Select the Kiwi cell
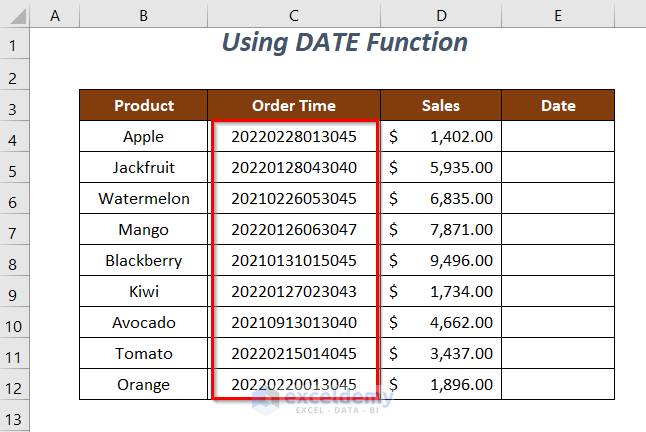Viewport: 646px width, 432px height. 144,292
